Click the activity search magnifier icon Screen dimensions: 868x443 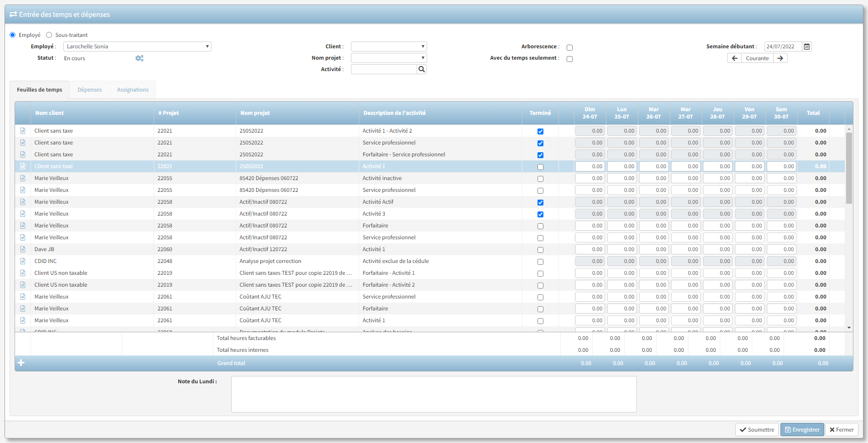tap(422, 69)
